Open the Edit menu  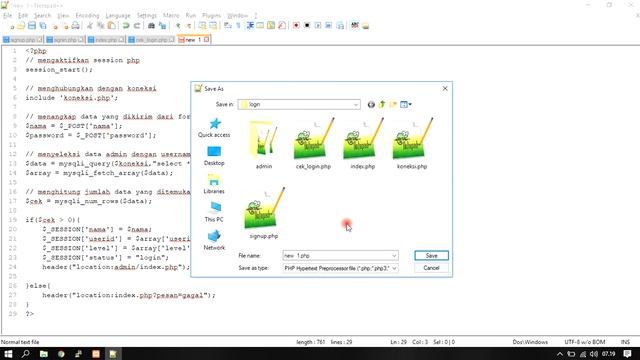click(23, 16)
